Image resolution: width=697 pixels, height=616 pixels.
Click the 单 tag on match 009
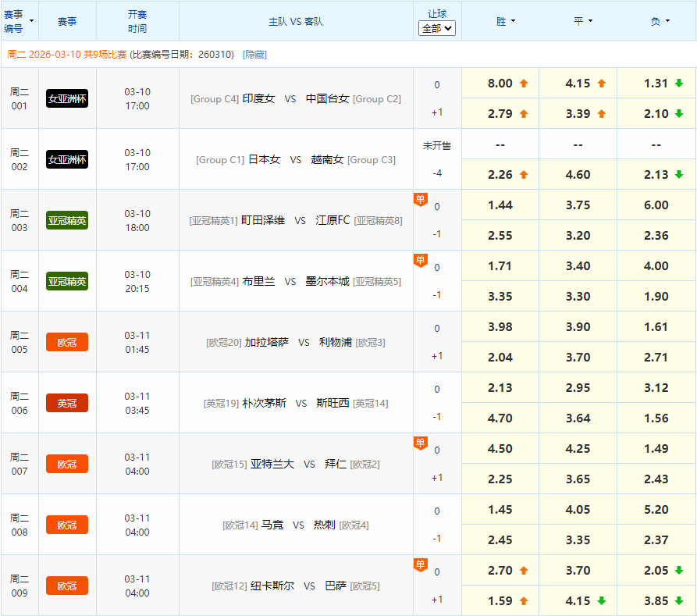coord(421,564)
